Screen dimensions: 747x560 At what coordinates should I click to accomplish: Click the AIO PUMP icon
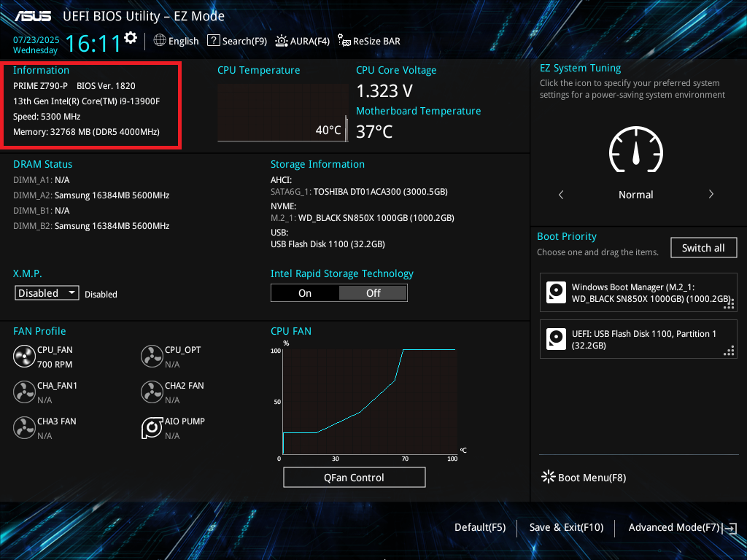point(152,427)
